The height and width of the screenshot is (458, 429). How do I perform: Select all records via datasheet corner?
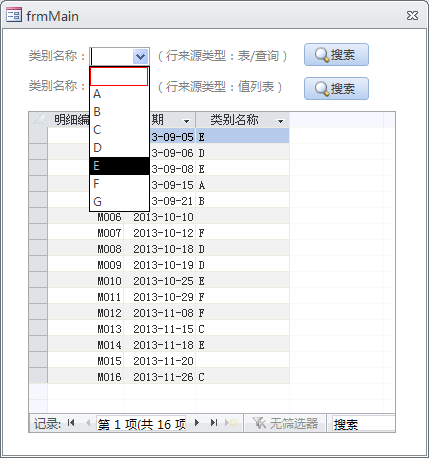38,120
